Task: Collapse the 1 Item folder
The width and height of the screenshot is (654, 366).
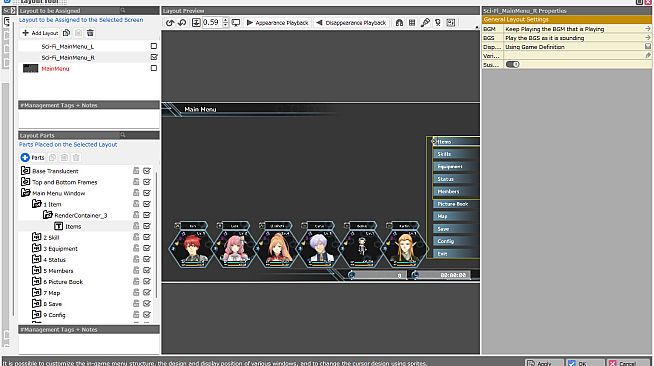Action: [37, 204]
